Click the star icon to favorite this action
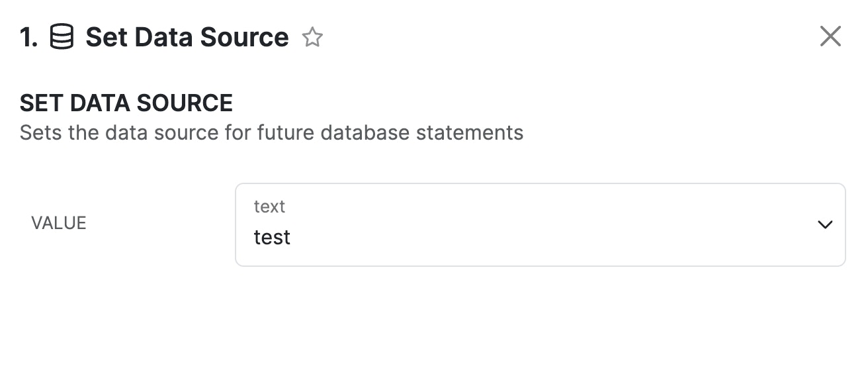This screenshot has width=868, height=384. click(x=312, y=37)
